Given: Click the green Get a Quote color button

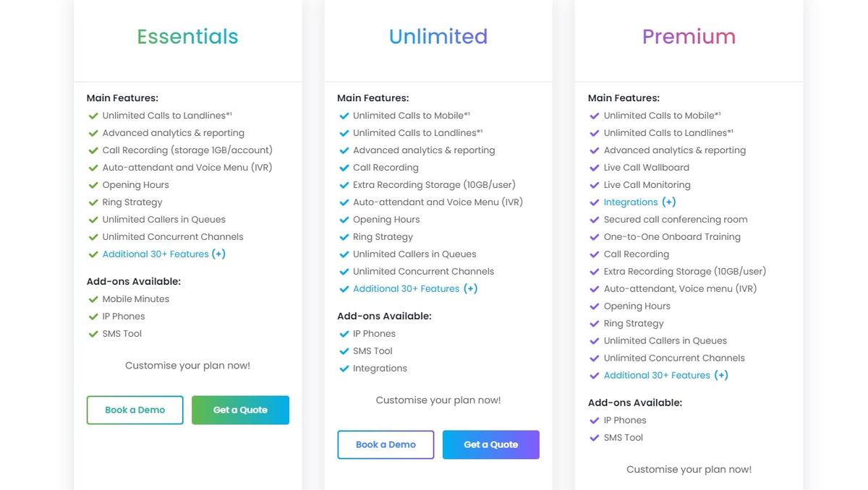Looking at the screenshot, I should coord(240,410).
